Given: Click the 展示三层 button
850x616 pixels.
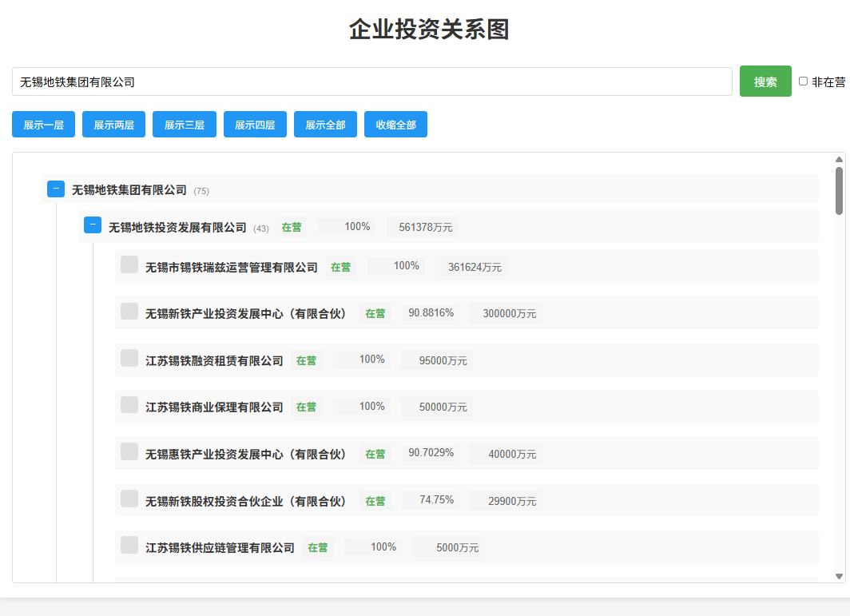Looking at the screenshot, I should pos(185,125).
